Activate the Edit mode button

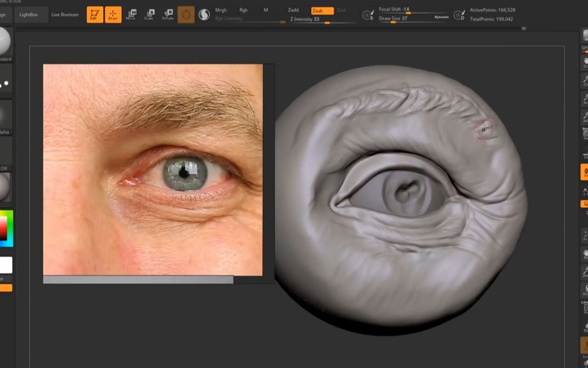coord(94,15)
